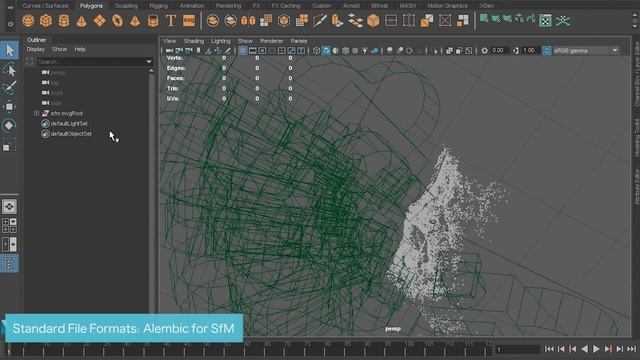The width and height of the screenshot is (640, 360).
Task: Open the UV editor checker icon
Action: [x=545, y=20]
